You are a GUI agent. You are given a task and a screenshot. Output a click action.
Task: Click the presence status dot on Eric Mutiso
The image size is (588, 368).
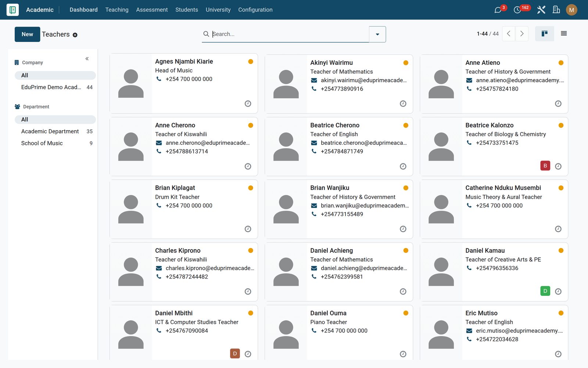coord(561,313)
